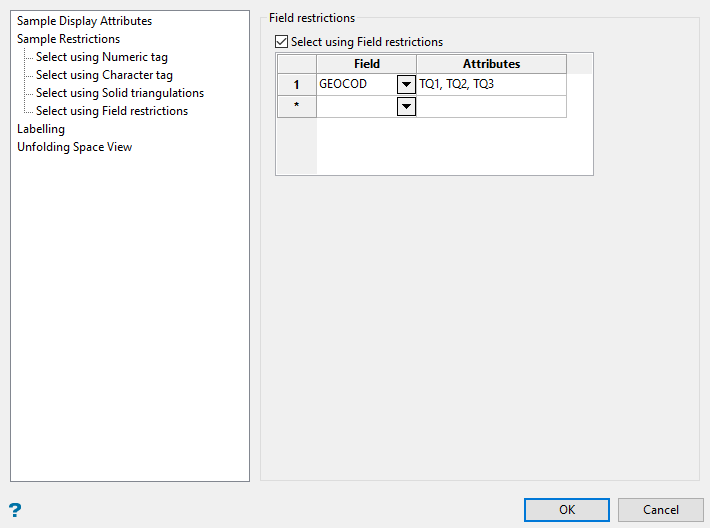The height and width of the screenshot is (528, 710).
Task: Open Unfolding Space View section
Action: [x=74, y=147]
